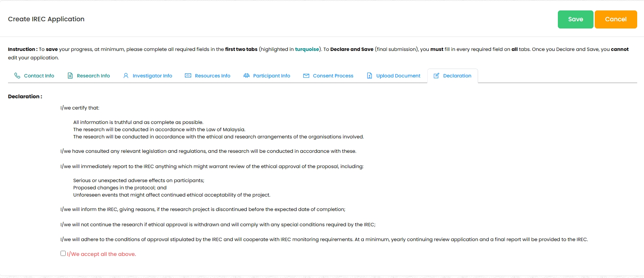The width and height of the screenshot is (644, 278).
Task: Select the Participant Info tab
Action: coord(266,76)
